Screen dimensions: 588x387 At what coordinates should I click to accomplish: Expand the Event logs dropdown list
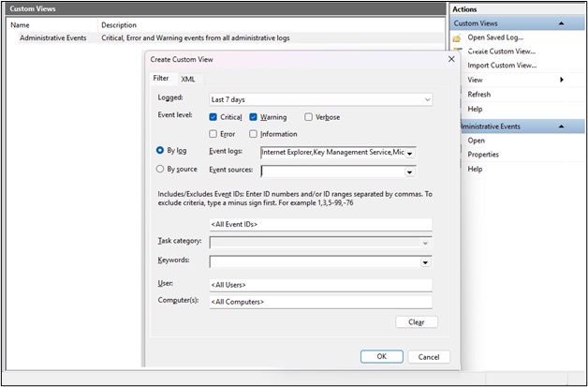[410, 152]
